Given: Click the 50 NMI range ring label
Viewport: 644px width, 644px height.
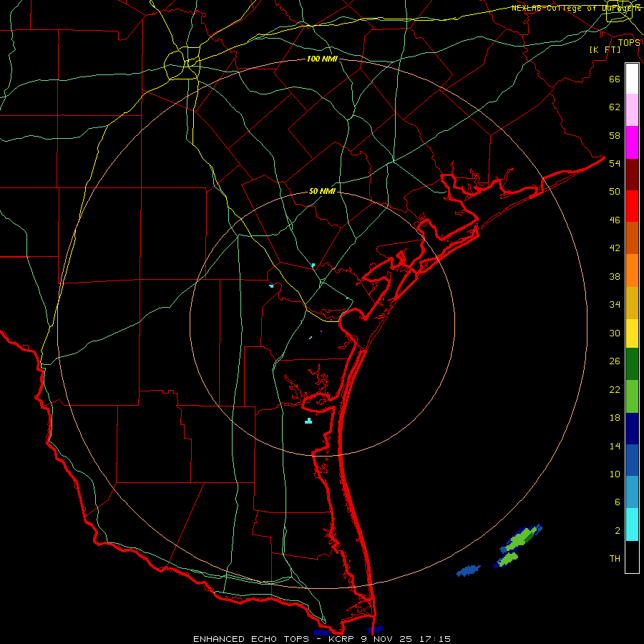Looking at the screenshot, I should (322, 191).
